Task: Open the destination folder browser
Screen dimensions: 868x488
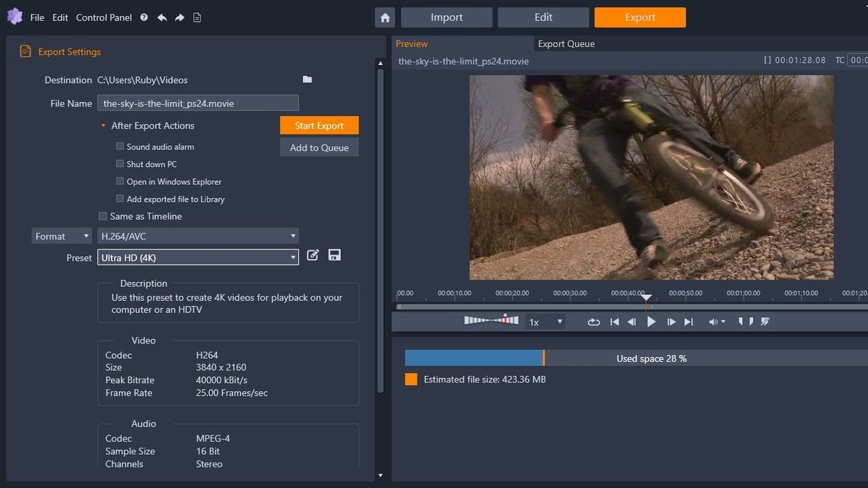Action: (x=307, y=80)
